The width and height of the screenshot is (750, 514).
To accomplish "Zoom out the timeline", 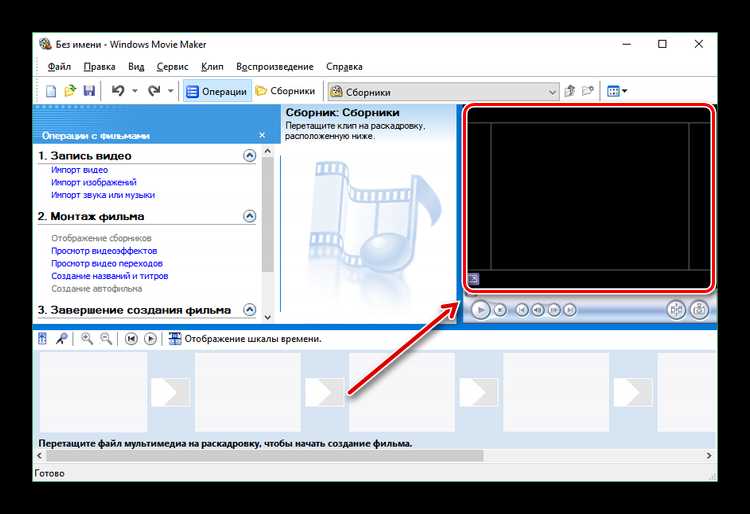I will click(106, 339).
